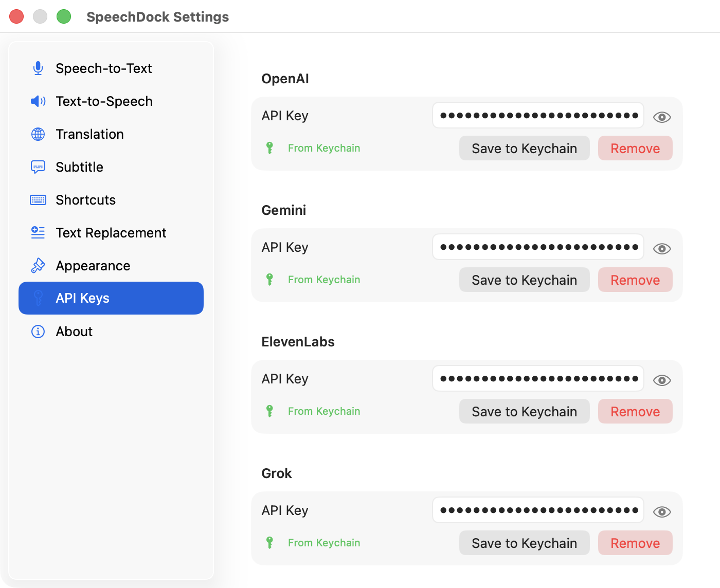Click the Grok API key input field
The width and height of the screenshot is (720, 588).
coord(538,510)
